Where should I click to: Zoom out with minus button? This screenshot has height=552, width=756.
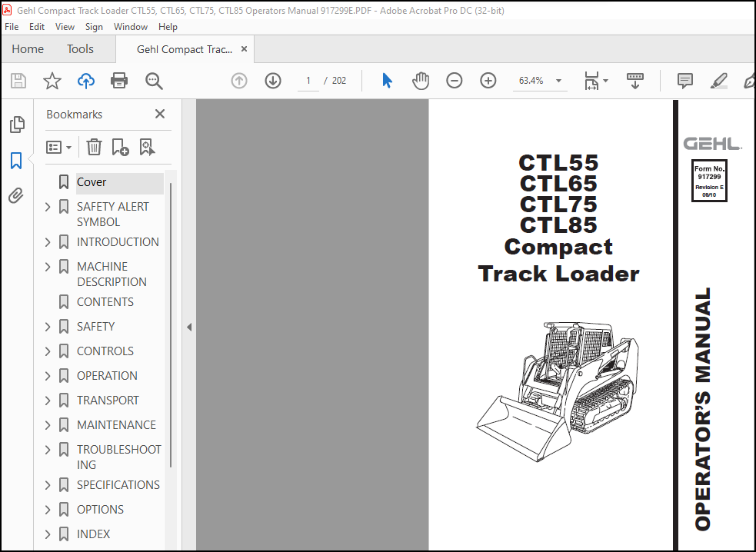[455, 81]
